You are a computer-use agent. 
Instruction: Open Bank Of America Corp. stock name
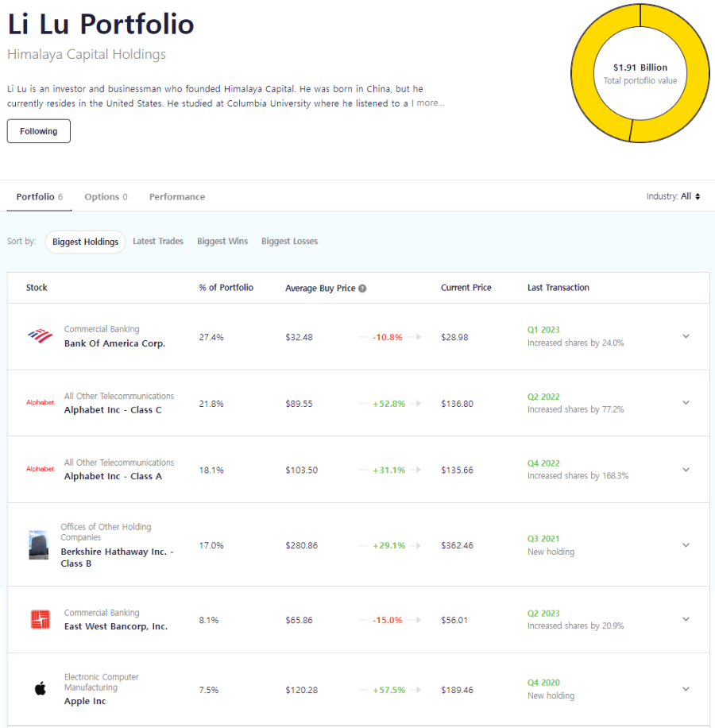tap(114, 343)
